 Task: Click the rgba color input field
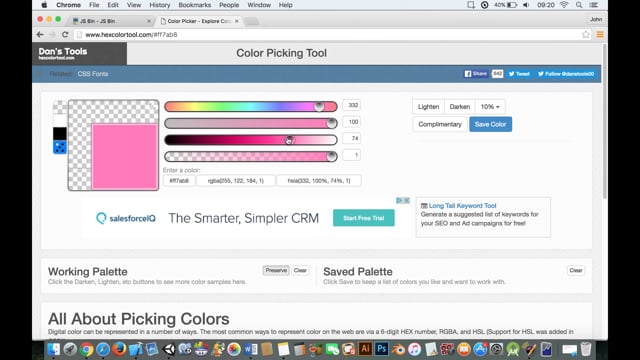(236, 180)
